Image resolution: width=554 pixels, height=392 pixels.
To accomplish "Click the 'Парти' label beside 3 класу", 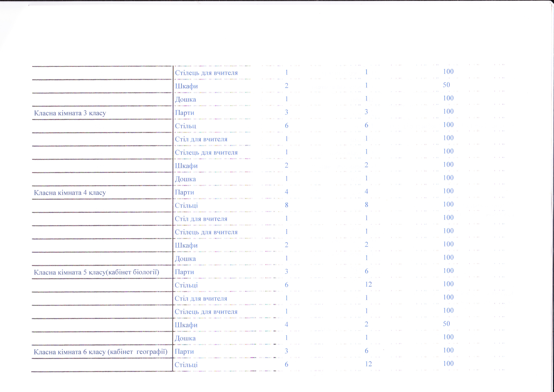I will 185,113.
